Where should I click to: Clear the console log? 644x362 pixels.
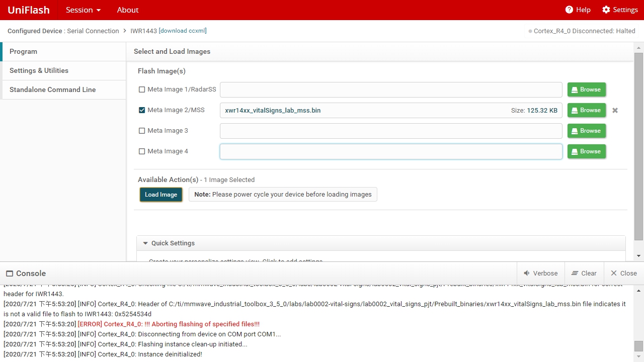click(x=584, y=274)
